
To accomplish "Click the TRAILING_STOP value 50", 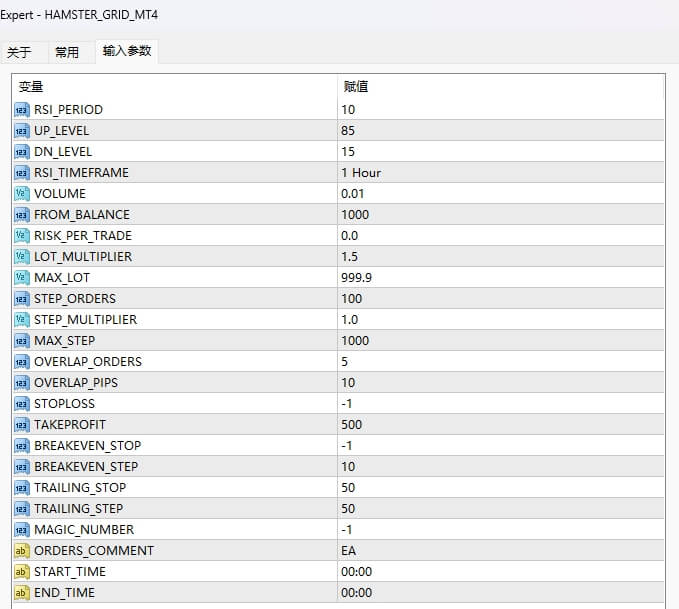I will pyautogui.click(x=348, y=487).
